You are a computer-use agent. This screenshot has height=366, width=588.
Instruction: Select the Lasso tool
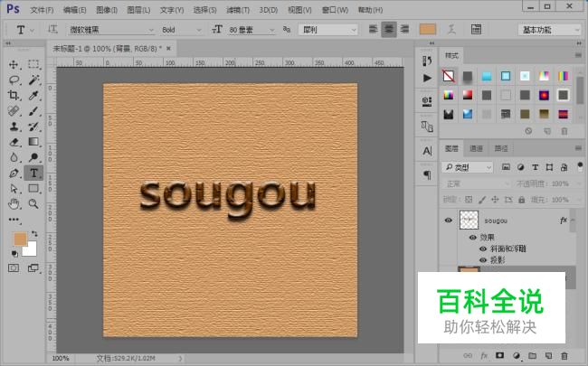click(x=14, y=80)
